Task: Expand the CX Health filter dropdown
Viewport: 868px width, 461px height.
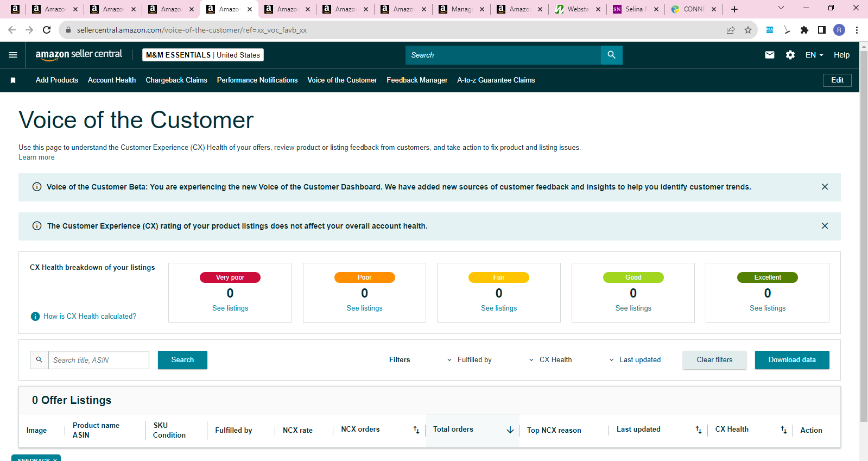Action: [x=550, y=359]
